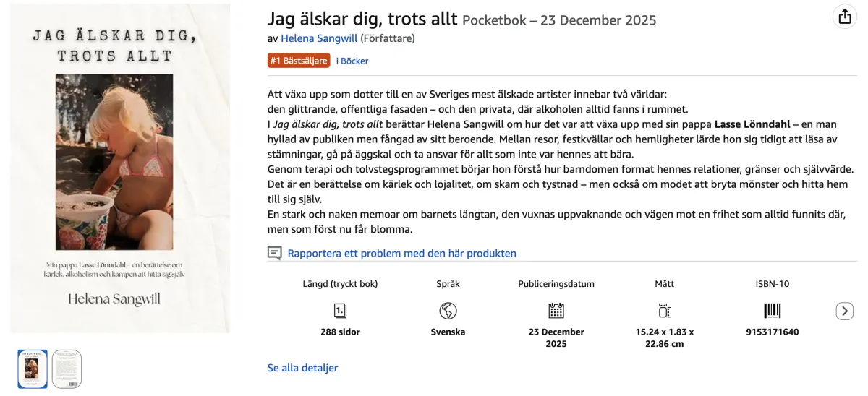Screen dimensions: 868x396
Task: Click the book title "Jag älskar dig, trots allt"
Action: [362, 19]
